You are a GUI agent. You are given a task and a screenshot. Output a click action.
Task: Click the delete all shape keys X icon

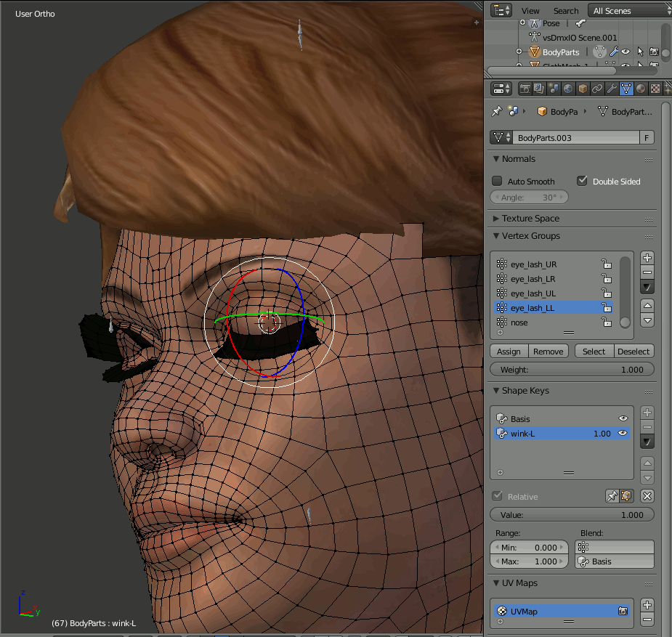pos(647,496)
